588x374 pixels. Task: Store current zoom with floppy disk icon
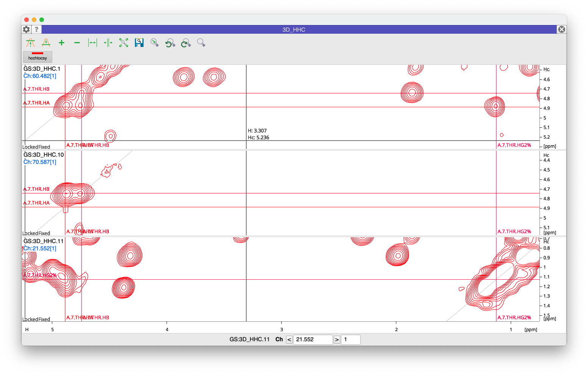tap(139, 43)
